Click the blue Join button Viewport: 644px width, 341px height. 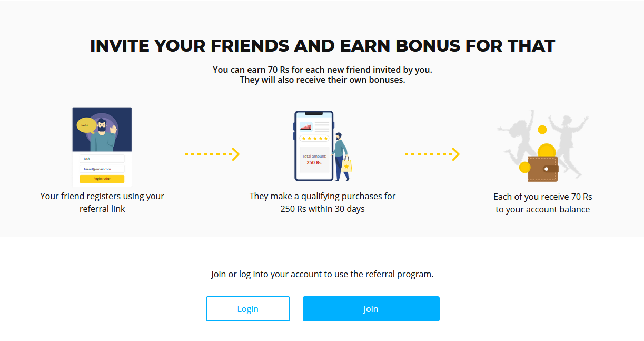pyautogui.click(x=371, y=309)
